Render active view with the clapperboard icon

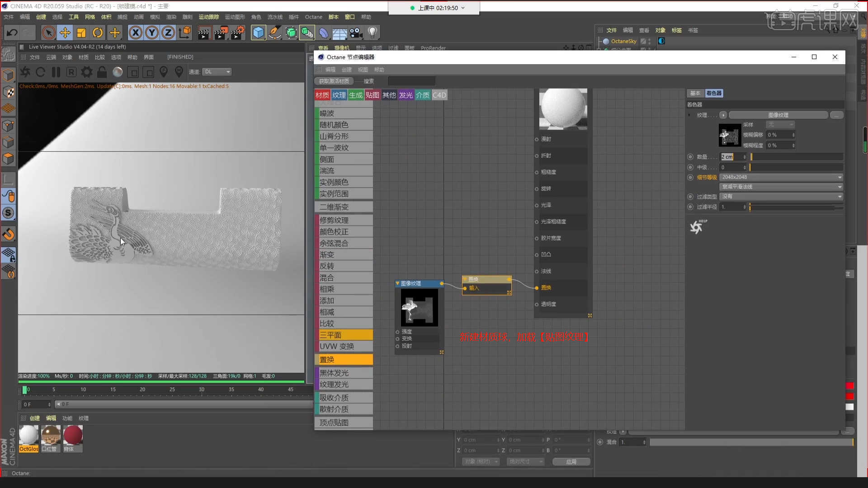204,33
